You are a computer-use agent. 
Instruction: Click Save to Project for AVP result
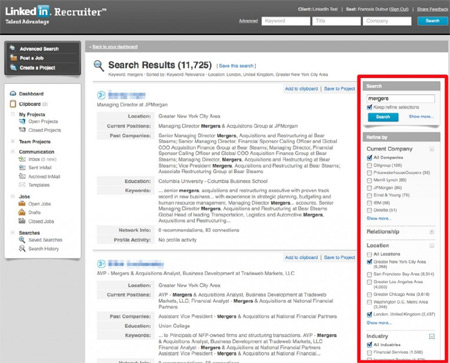[x=339, y=257]
